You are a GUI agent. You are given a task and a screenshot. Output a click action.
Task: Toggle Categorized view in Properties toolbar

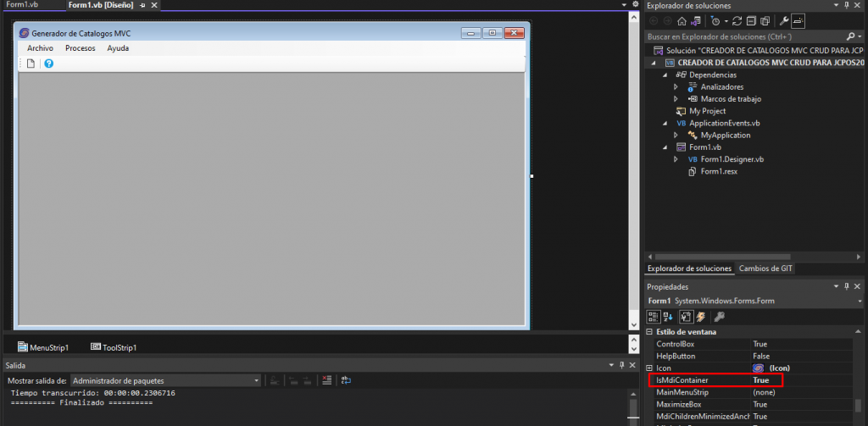654,317
